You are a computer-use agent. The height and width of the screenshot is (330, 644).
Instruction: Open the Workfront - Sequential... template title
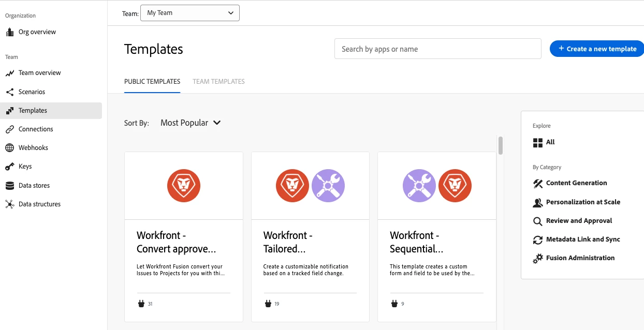417,242
